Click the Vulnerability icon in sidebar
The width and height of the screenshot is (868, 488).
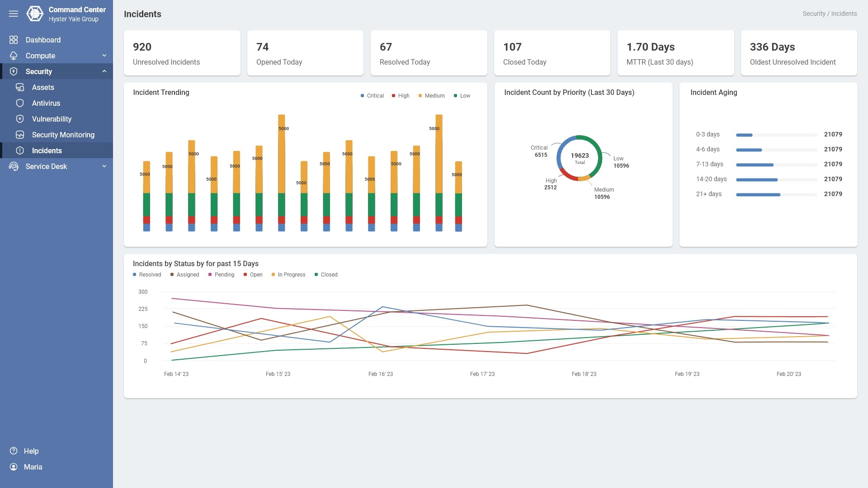pos(20,119)
